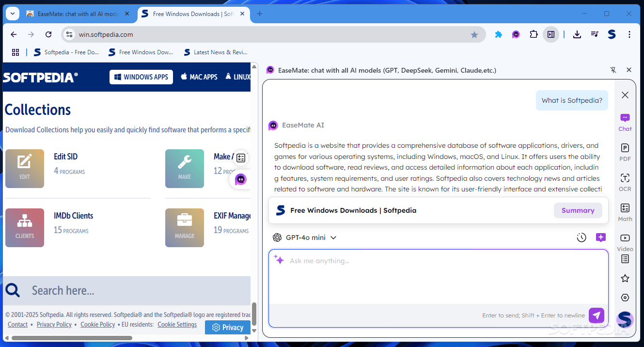Open the Edit SID collection
Image resolution: width=644 pixels, height=347 pixels.
tap(65, 157)
